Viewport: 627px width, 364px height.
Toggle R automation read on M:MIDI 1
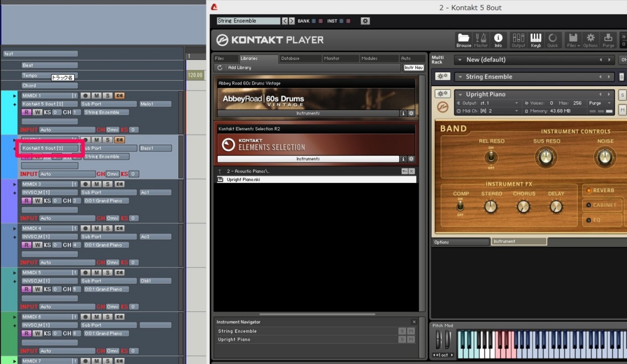pyautogui.click(x=26, y=113)
